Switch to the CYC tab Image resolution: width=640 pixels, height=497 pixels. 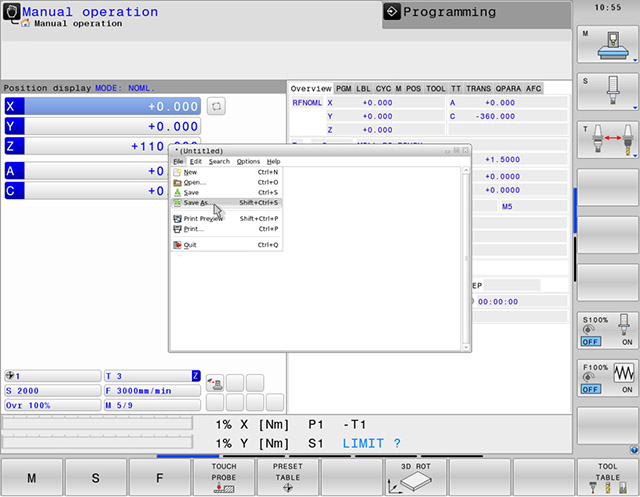(383, 89)
